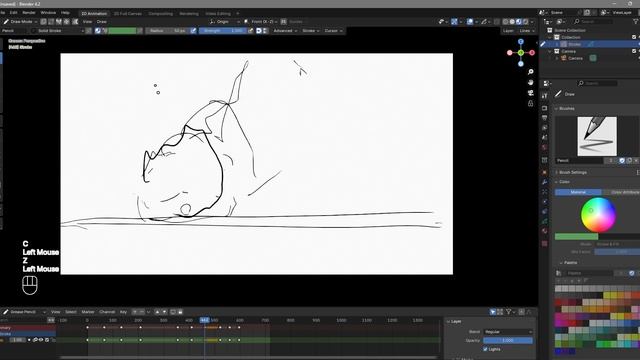
Task: Open the timeline Marker menu
Action: 88,312
